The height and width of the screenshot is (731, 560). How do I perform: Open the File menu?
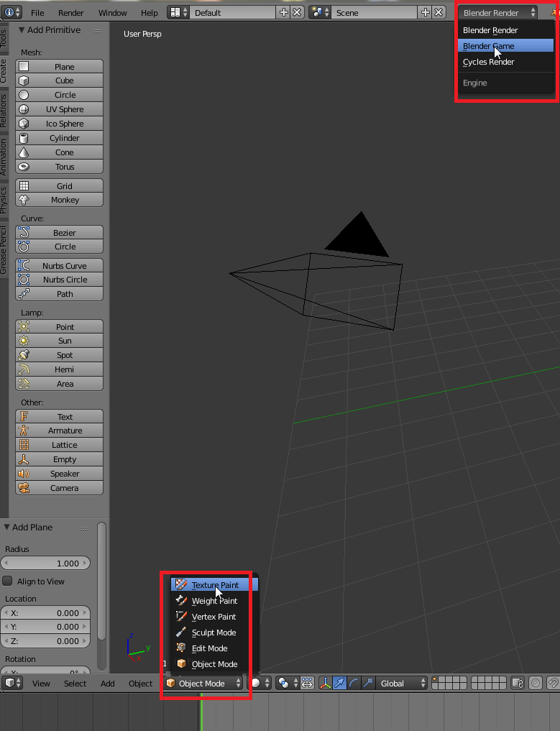click(x=37, y=13)
